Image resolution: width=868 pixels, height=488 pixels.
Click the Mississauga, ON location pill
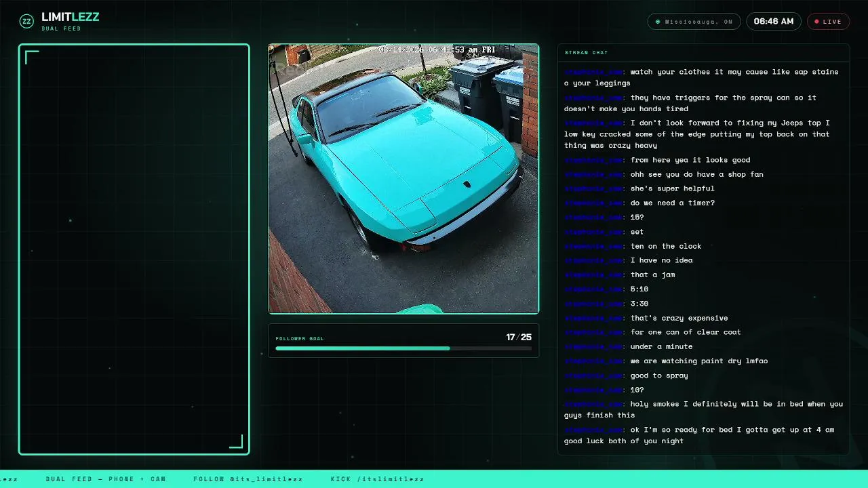[694, 22]
